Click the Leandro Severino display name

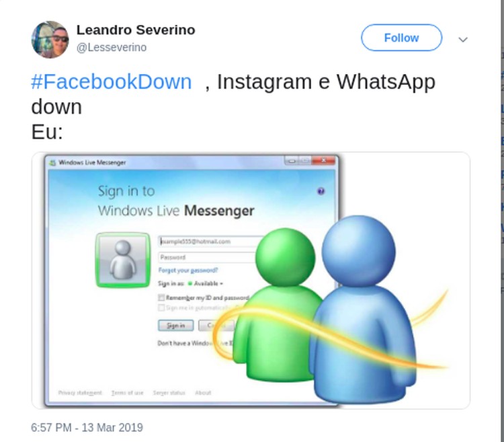pos(136,30)
